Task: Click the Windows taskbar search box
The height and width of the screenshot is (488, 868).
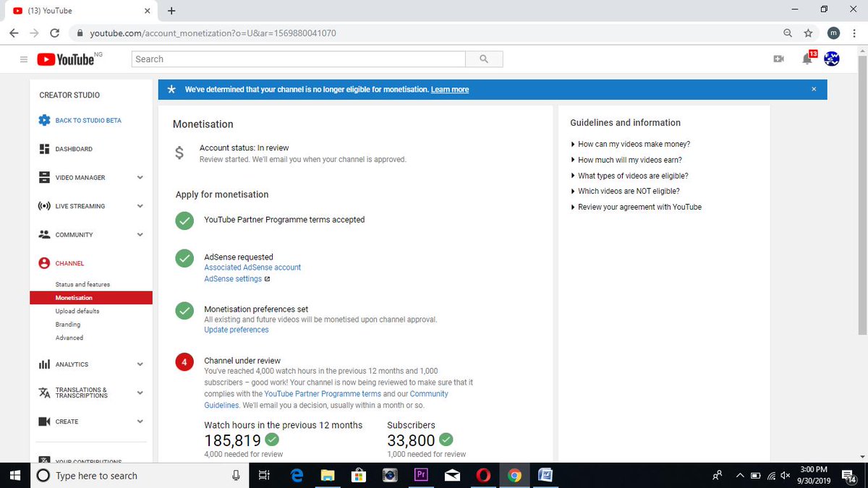Action: click(x=139, y=475)
